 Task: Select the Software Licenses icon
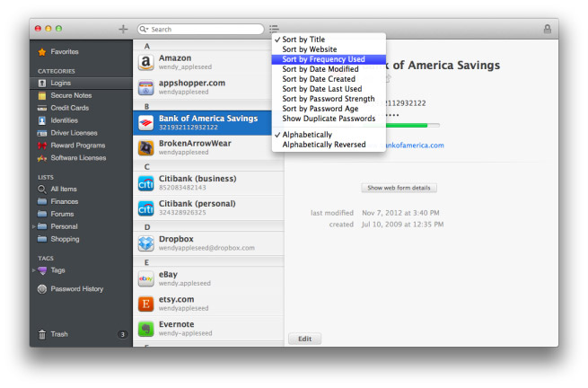click(42, 158)
